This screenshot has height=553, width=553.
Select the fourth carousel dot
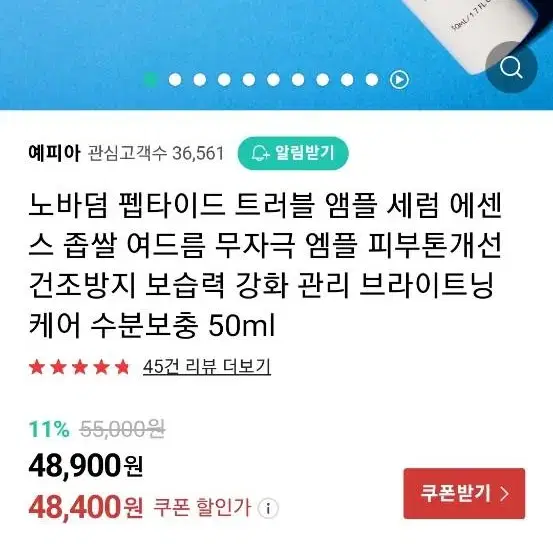224,80
